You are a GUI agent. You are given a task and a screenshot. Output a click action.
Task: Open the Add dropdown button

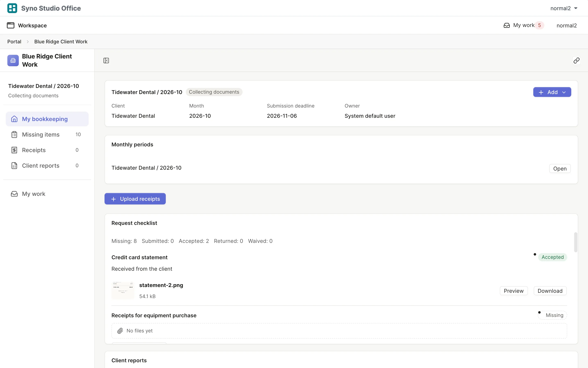(552, 92)
